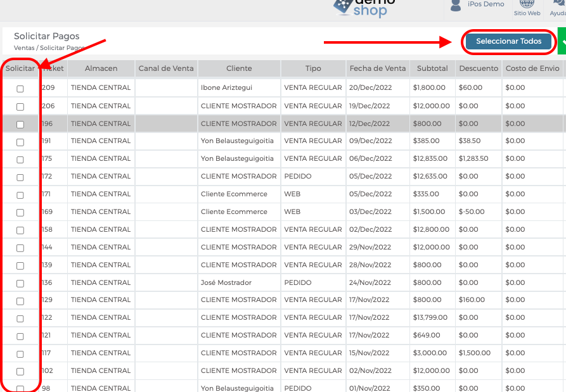Click the Solicitar Pagos page title
The width and height of the screenshot is (566, 392).
(x=46, y=36)
